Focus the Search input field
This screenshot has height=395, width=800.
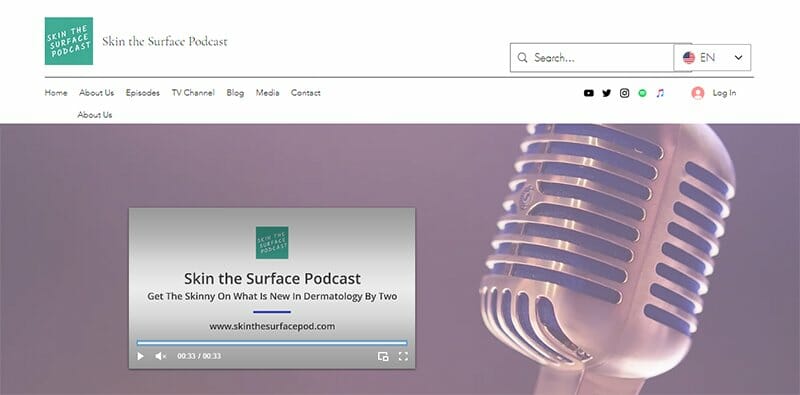pos(601,58)
